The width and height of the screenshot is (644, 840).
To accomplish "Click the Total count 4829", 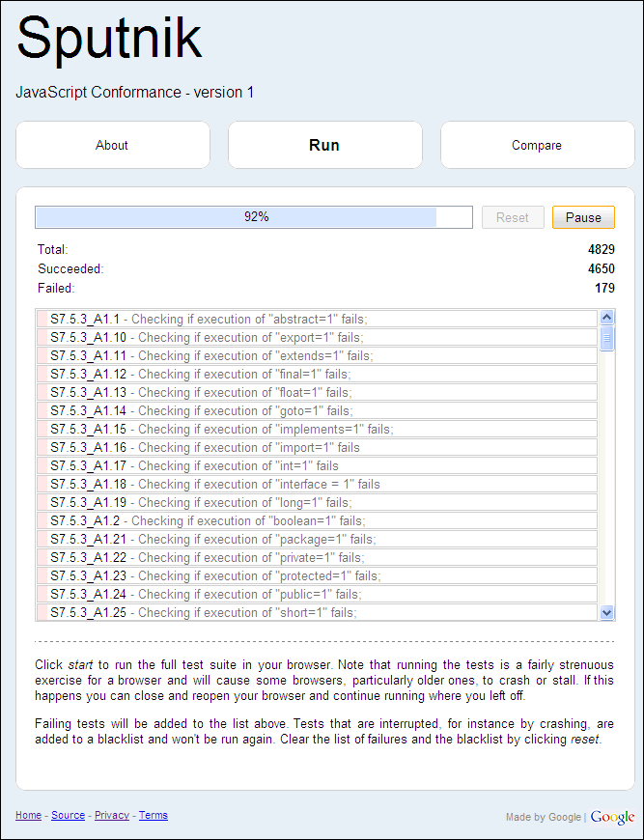I will point(602,250).
